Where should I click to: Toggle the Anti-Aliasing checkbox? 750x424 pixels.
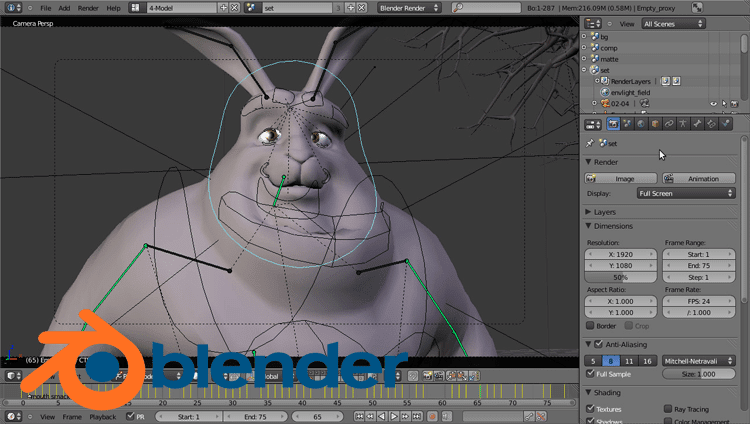point(598,344)
